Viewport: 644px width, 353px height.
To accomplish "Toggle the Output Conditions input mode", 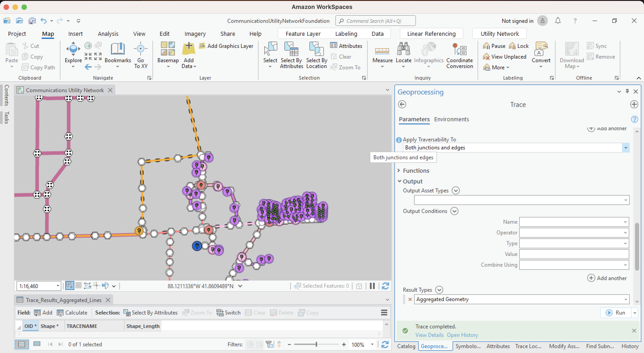I will click(454, 211).
